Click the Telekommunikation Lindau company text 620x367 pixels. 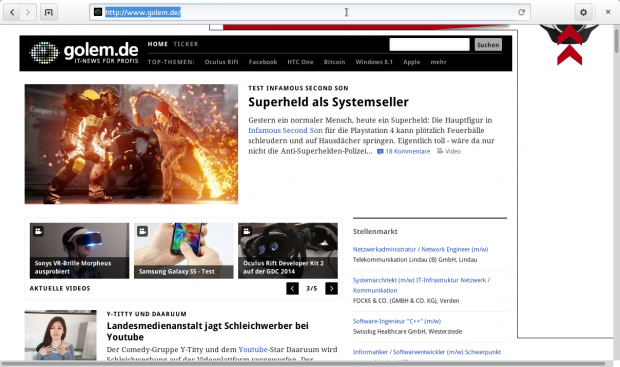click(x=415, y=260)
